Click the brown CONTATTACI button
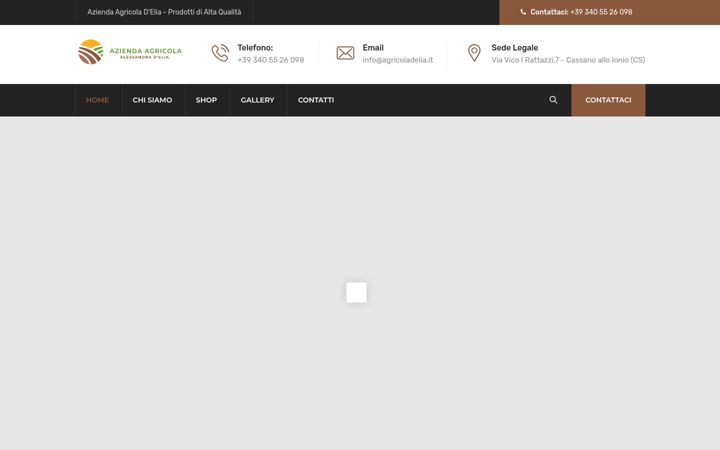 tap(608, 100)
